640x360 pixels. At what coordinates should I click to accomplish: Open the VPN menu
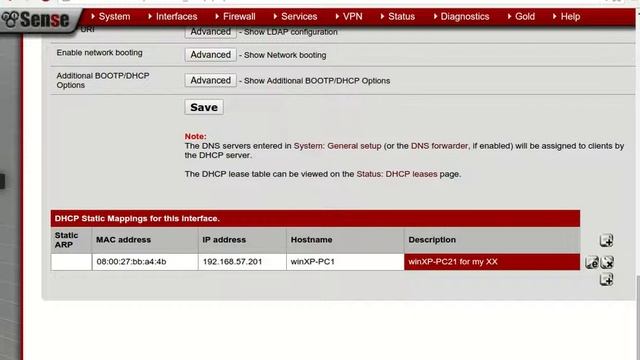pyautogui.click(x=349, y=16)
